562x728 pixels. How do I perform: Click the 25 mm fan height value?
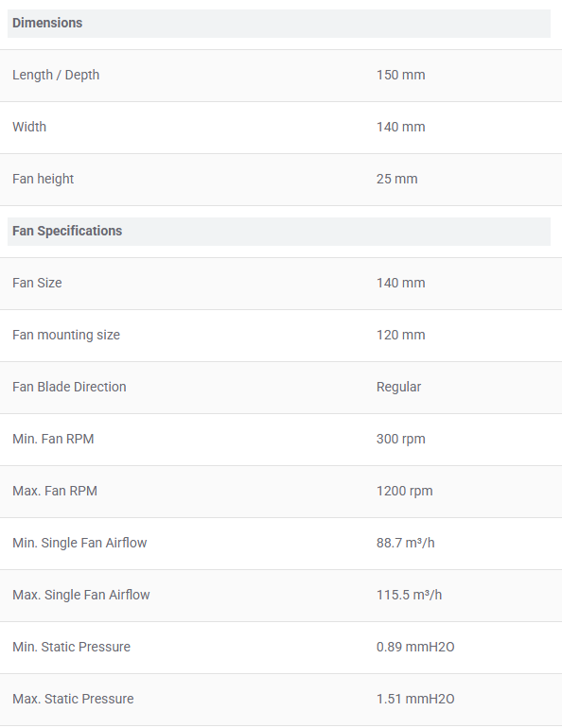point(396,179)
